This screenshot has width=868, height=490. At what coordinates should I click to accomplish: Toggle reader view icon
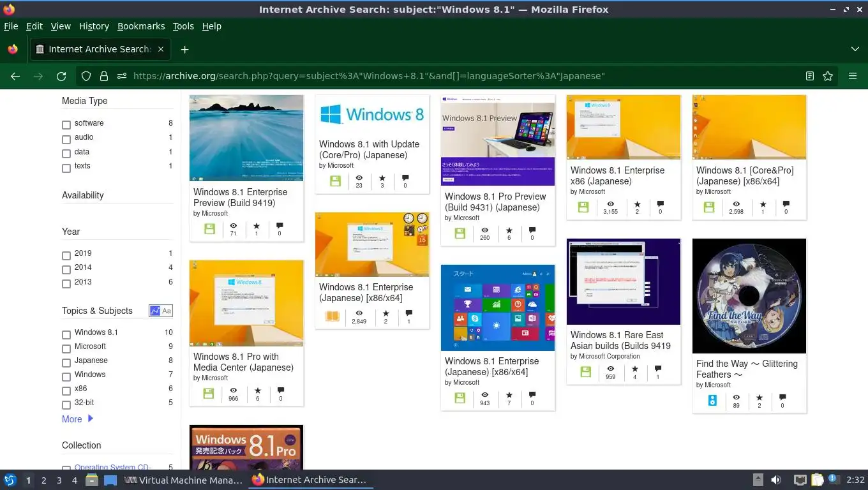point(810,76)
